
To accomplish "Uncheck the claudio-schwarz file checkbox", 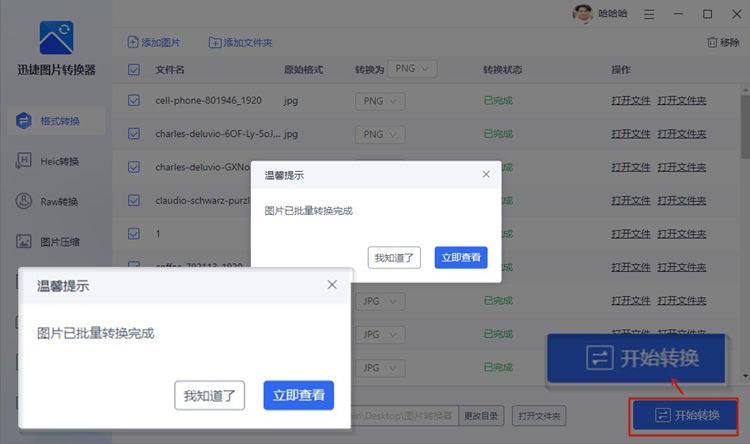I will 134,200.
